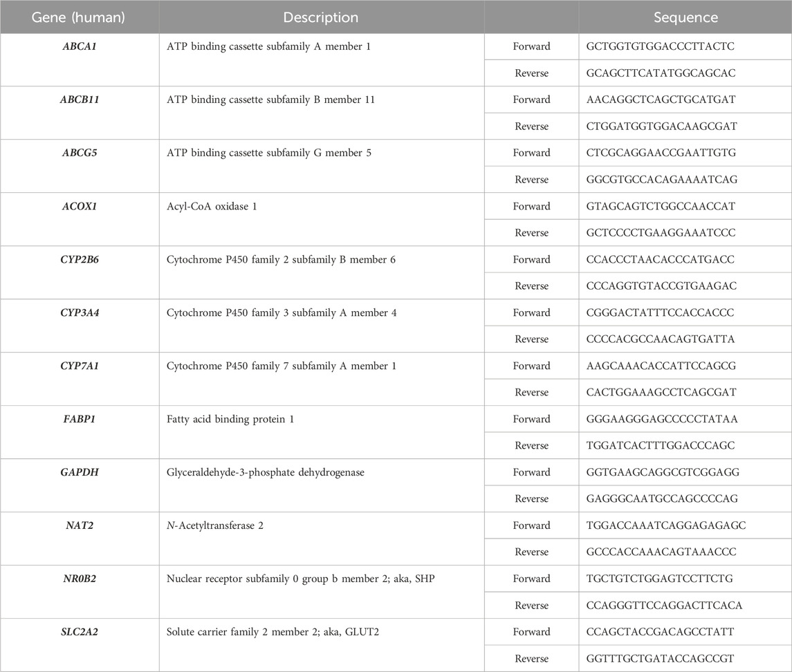The width and height of the screenshot is (792, 672).
Task: Click sequence CCCCACGCCAACAGTGATTA
Action: (x=660, y=339)
